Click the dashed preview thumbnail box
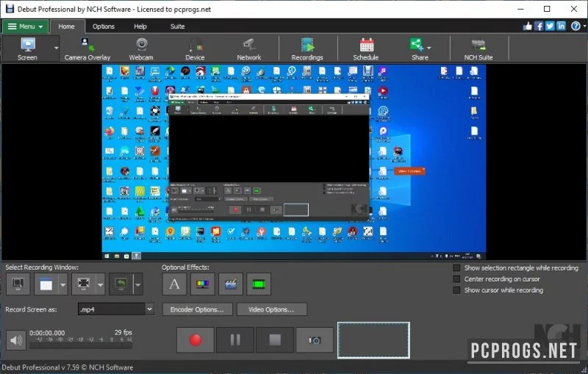This screenshot has height=374, width=588. [373, 340]
